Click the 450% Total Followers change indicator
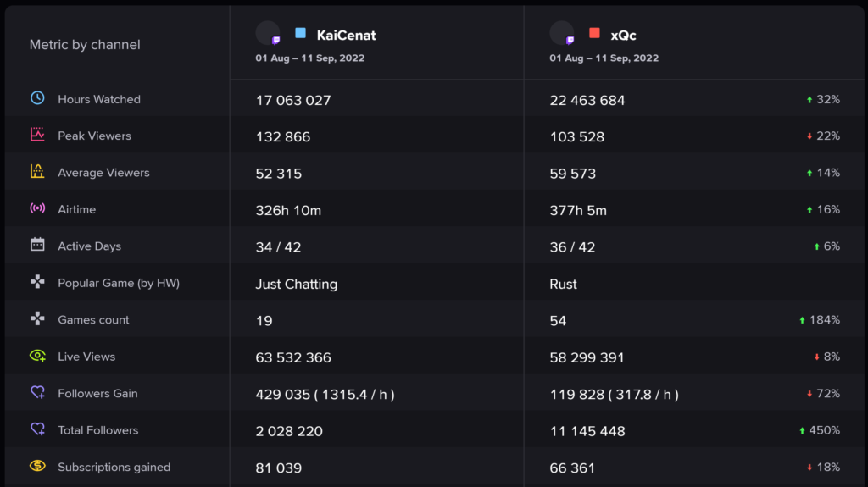 (820, 430)
